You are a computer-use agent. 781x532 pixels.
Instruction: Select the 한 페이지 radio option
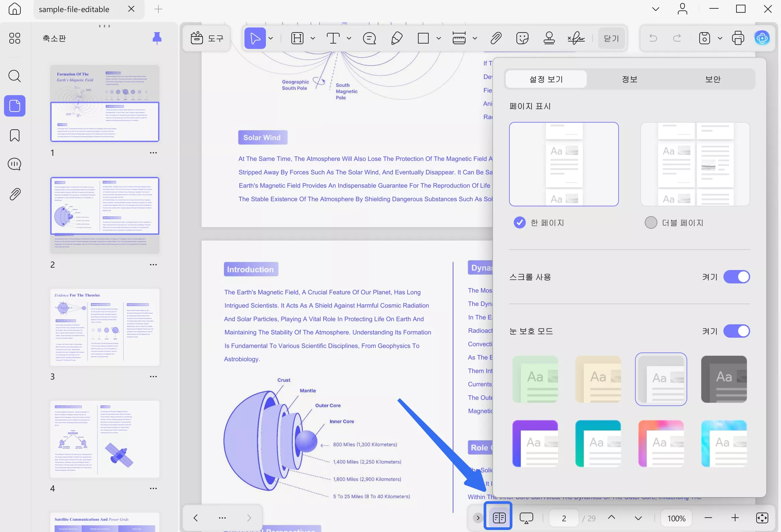(519, 223)
